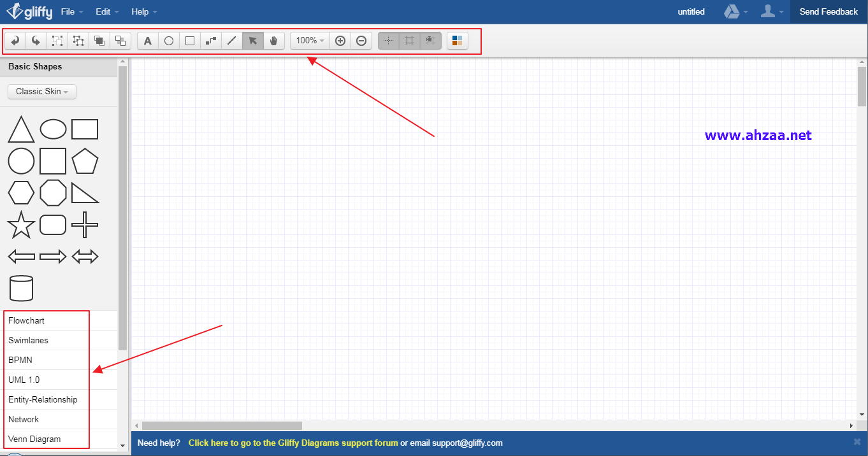868x456 pixels.
Task: Click the Undo icon
Action: point(15,40)
